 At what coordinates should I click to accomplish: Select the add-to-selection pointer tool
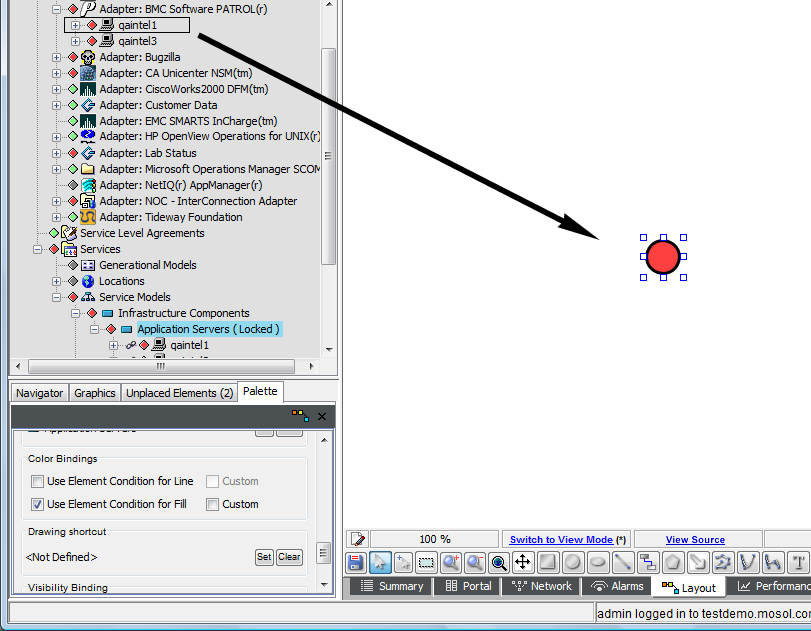[x=403, y=563]
